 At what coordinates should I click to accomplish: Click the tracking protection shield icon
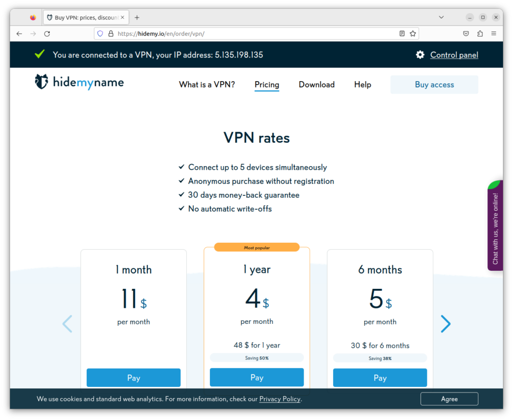[100, 34]
